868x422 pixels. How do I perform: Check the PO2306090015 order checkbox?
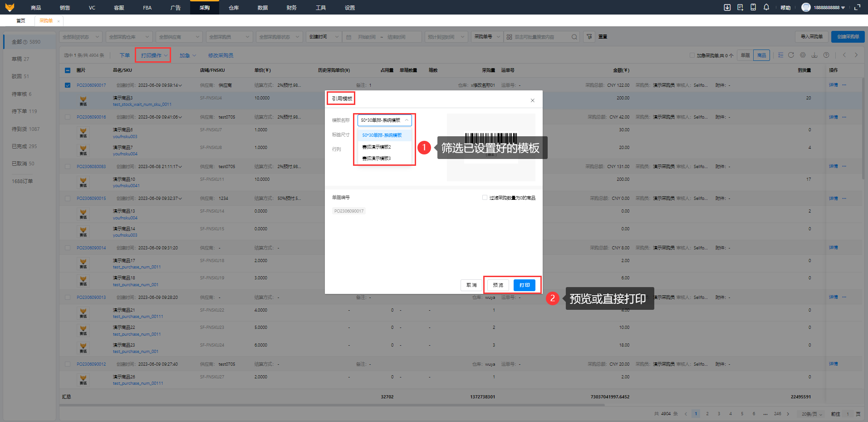pos(68,199)
